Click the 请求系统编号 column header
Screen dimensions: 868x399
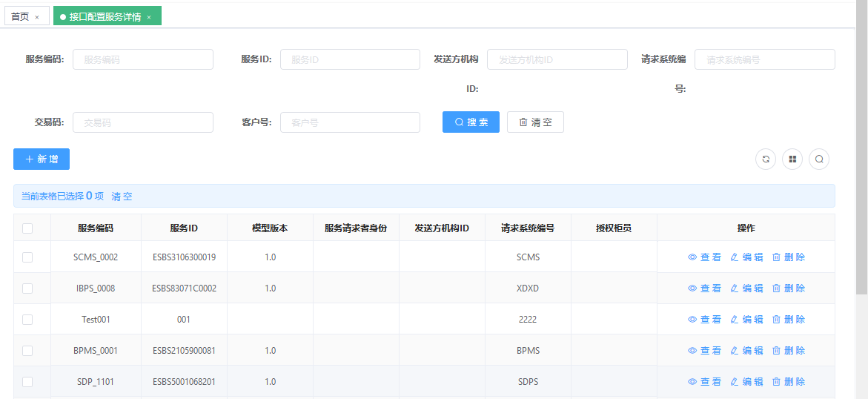click(528, 228)
